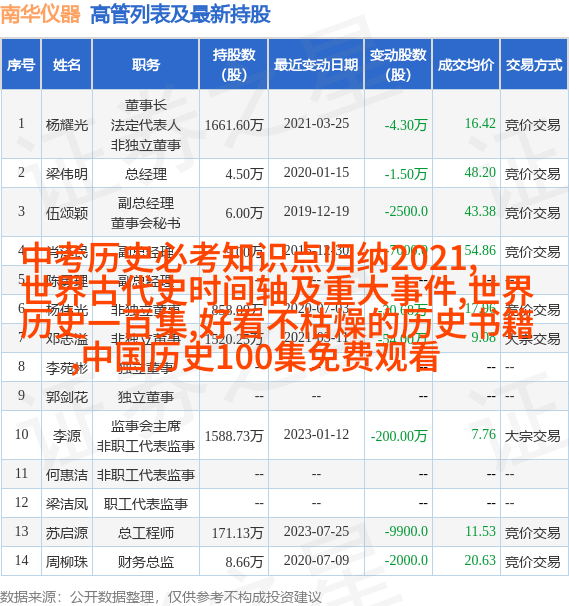Click the 大宗交易 cell in row 10
Image resolution: width=569 pixels, height=606 pixels.
(x=532, y=436)
